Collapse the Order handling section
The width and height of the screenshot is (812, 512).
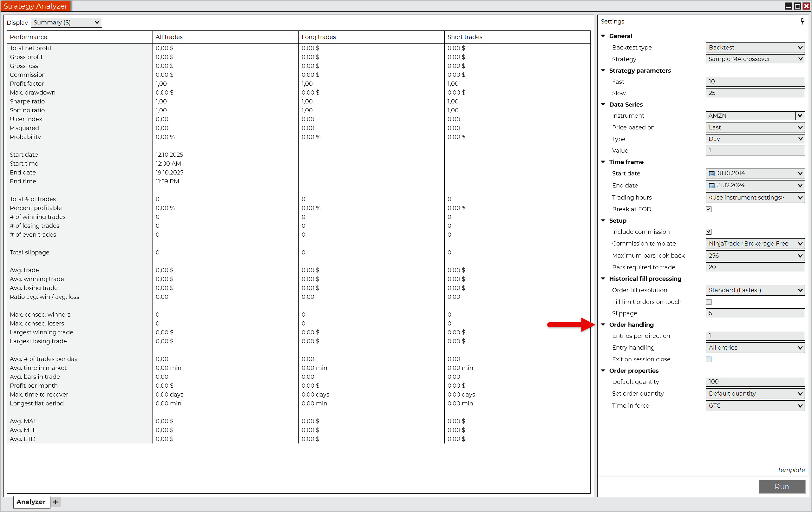(x=603, y=325)
